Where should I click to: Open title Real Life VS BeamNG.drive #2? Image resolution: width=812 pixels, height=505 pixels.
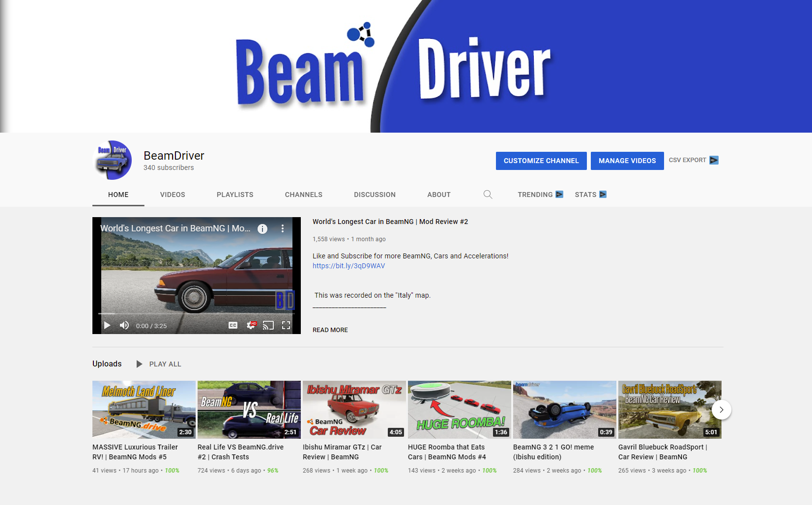240,452
